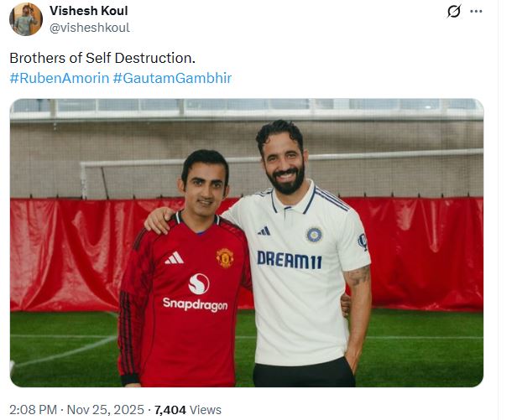Open the three-dot more options menu

coord(476,12)
